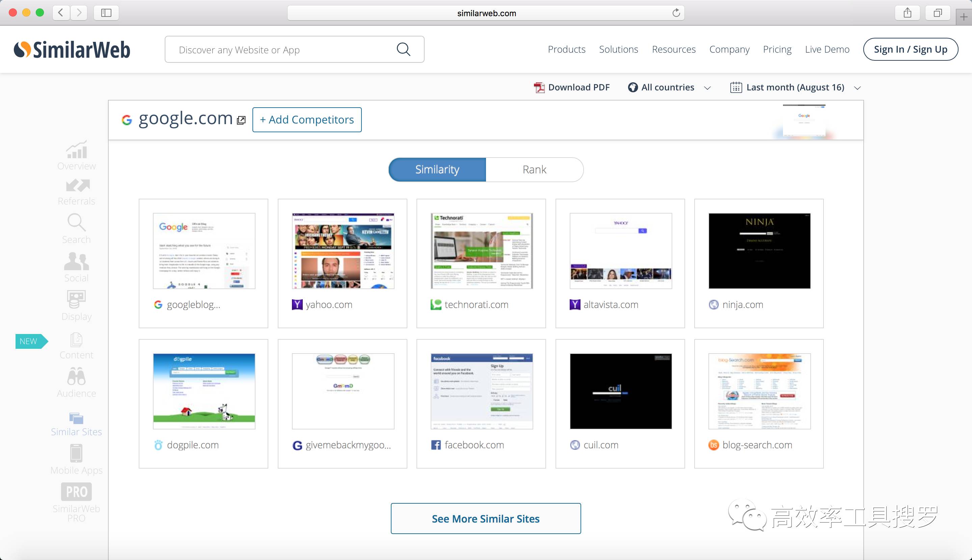Screen dimensions: 972x560
Task: Open the Overview sidebar icon
Action: (76, 149)
